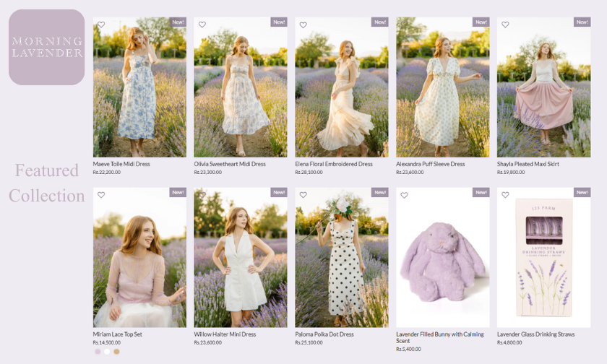Click New! badge on Maeve Toile Midi Dress
Screen dimensions: 607x364
point(178,22)
